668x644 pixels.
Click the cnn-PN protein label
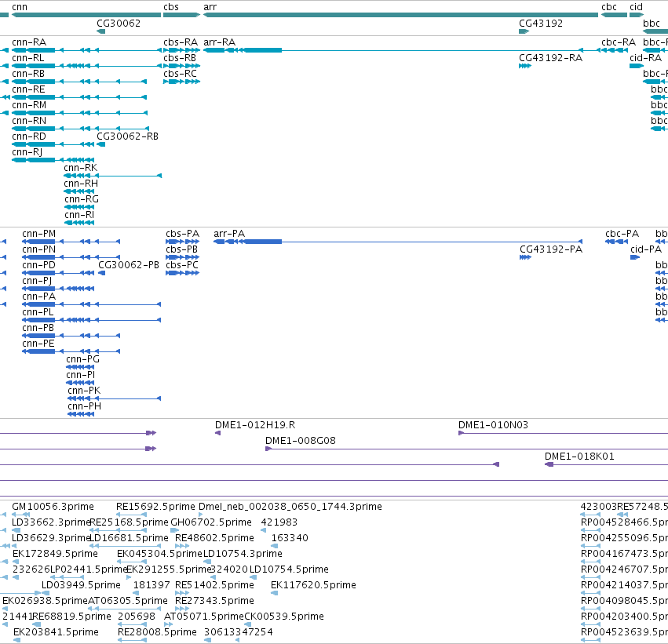38,249
